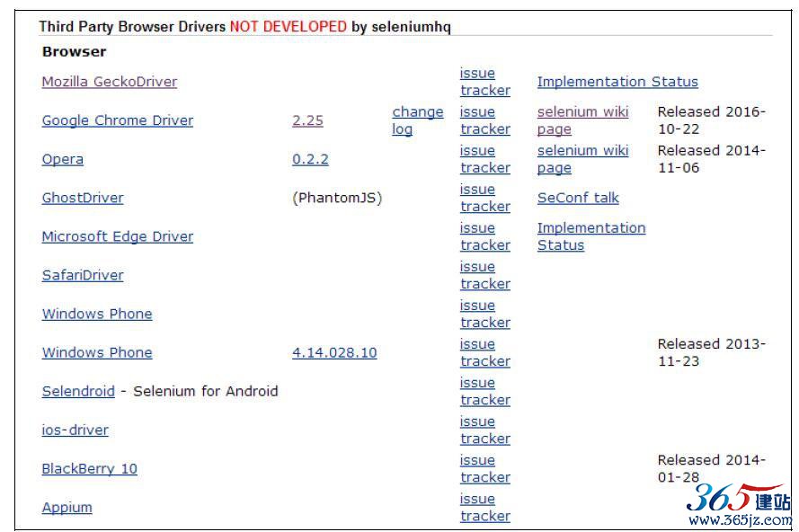Download Chrome Driver version 2.25
The height and width of the screenshot is (532, 799).
(307, 120)
